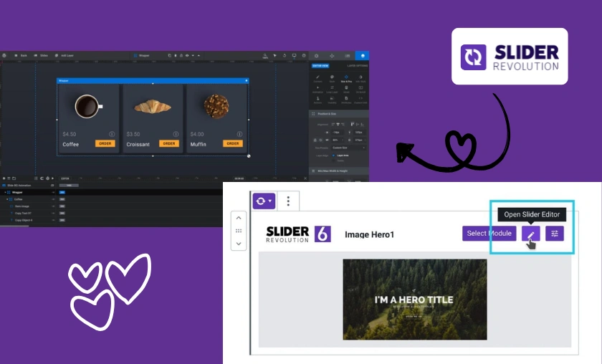Screen dimensions: 602x364
Task: Click the Select Module button
Action: 489,234
